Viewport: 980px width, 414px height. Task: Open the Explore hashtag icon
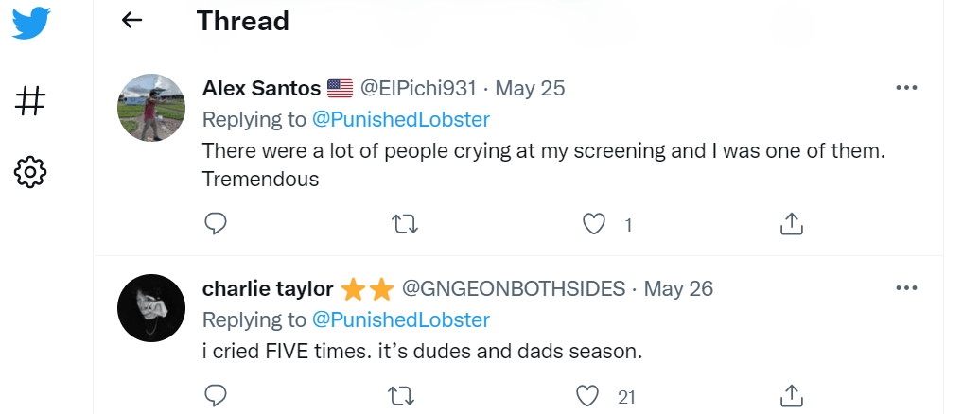tap(31, 99)
